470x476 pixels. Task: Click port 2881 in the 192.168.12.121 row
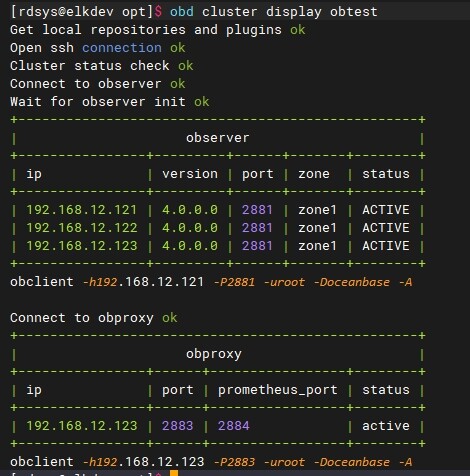tap(257, 210)
